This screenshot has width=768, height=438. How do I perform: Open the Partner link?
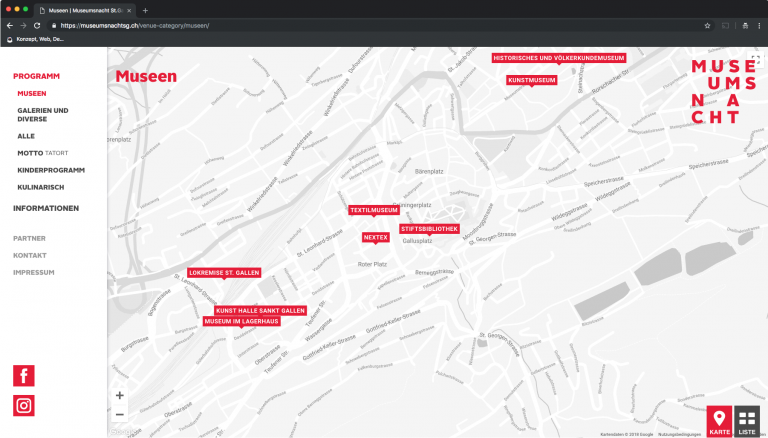click(x=29, y=239)
